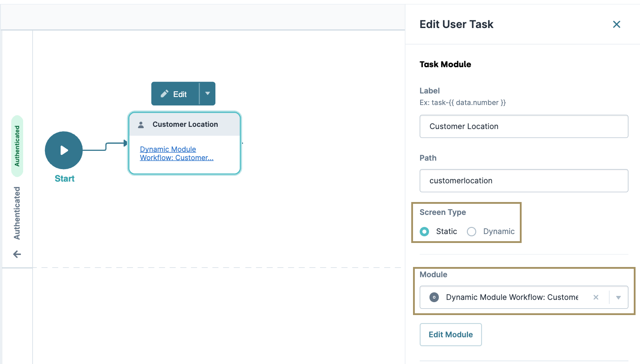Click the Start node play icon

click(x=64, y=150)
